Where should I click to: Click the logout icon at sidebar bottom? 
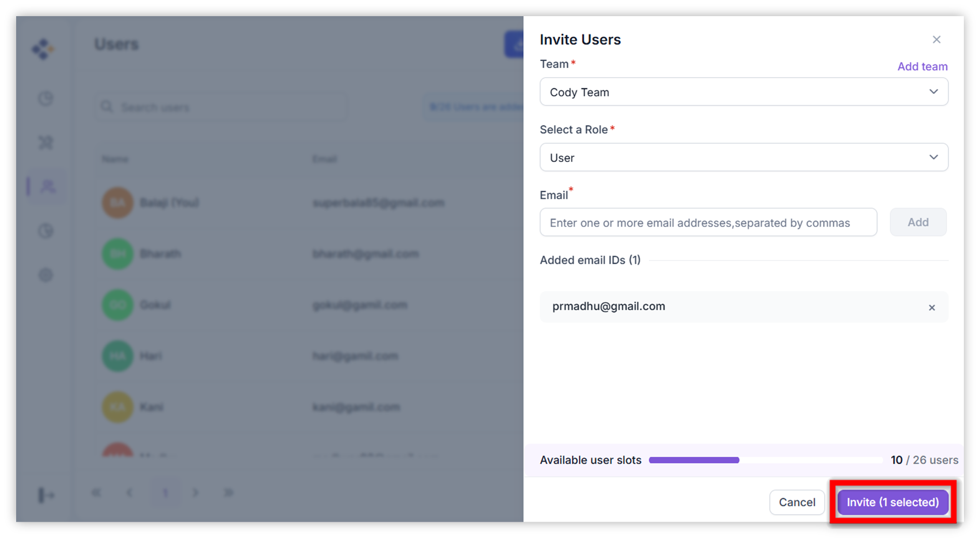pyautogui.click(x=46, y=495)
